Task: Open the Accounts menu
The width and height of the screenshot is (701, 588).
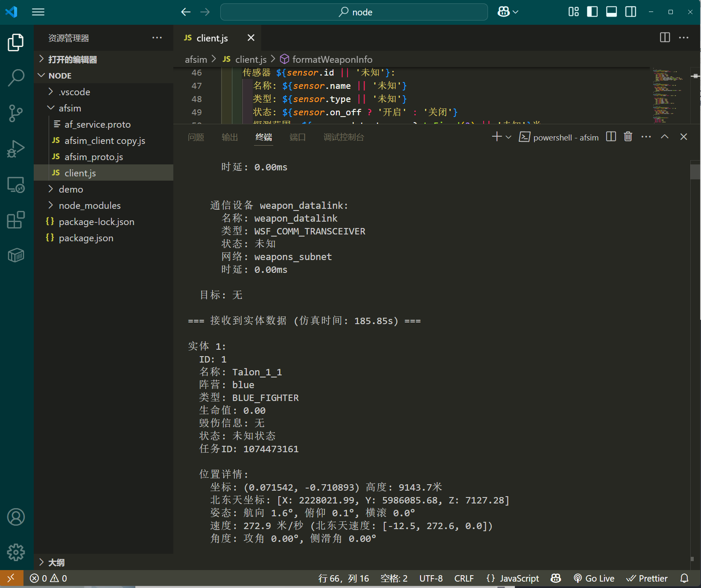Action: point(16,517)
